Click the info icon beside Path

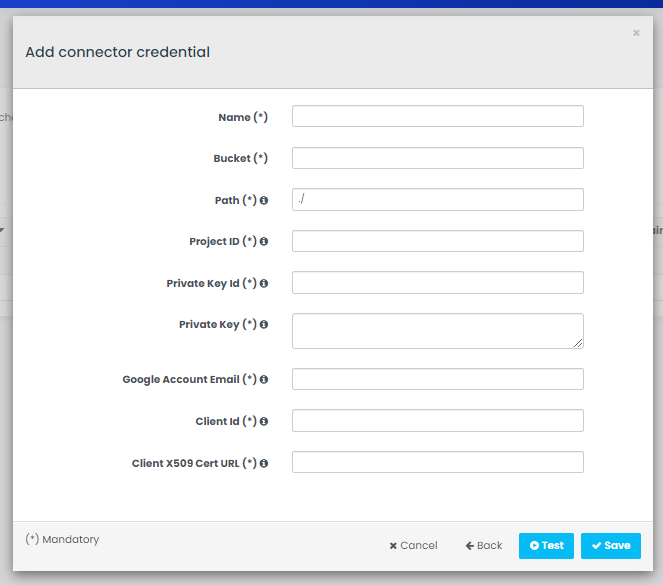[264, 201]
